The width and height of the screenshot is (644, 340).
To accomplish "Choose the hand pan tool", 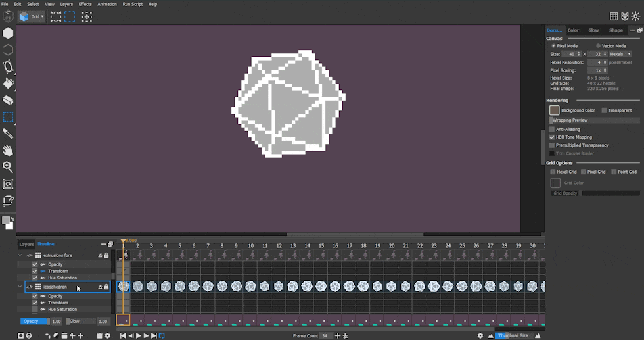I will click(8, 151).
